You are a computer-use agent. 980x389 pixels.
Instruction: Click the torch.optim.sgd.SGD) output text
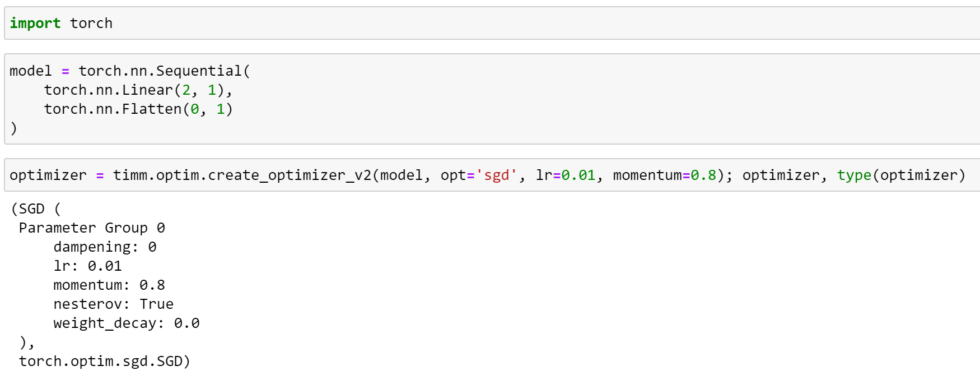click(x=105, y=362)
